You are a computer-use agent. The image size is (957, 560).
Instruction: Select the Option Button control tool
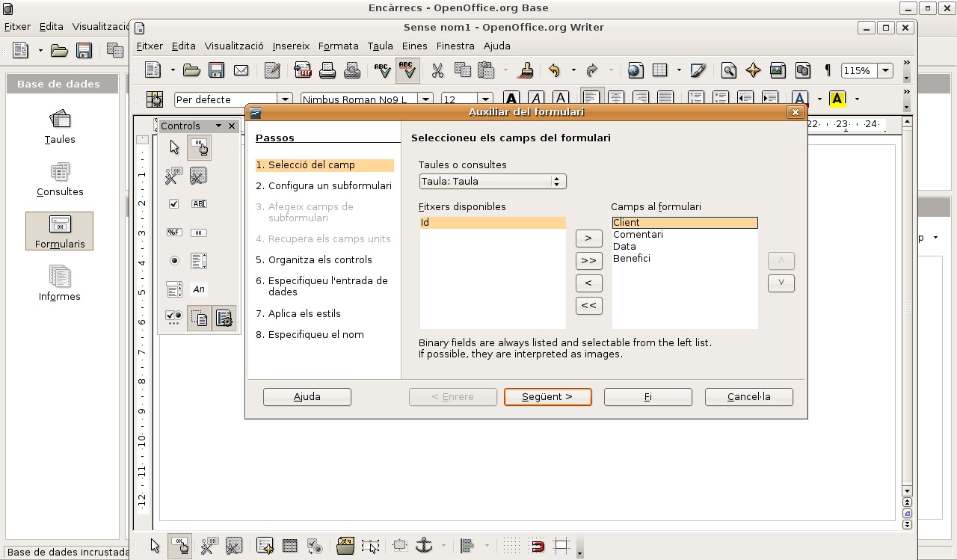173,260
